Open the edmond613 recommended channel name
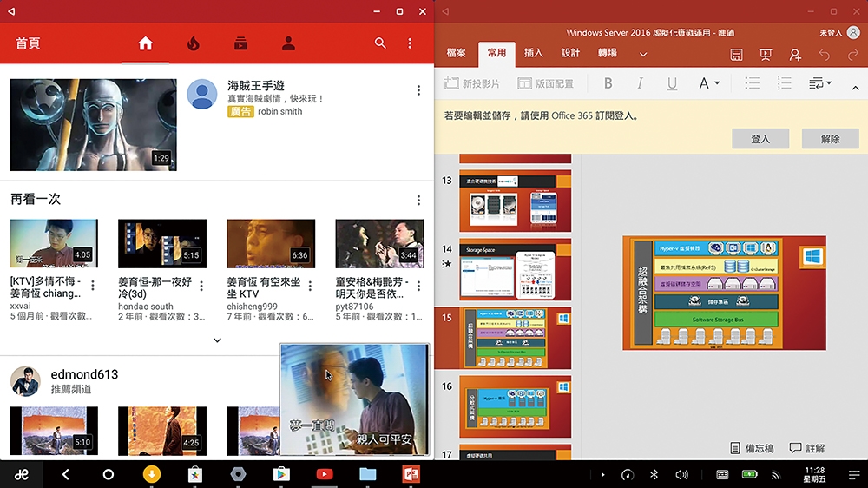The height and width of the screenshot is (488, 868). (84, 374)
